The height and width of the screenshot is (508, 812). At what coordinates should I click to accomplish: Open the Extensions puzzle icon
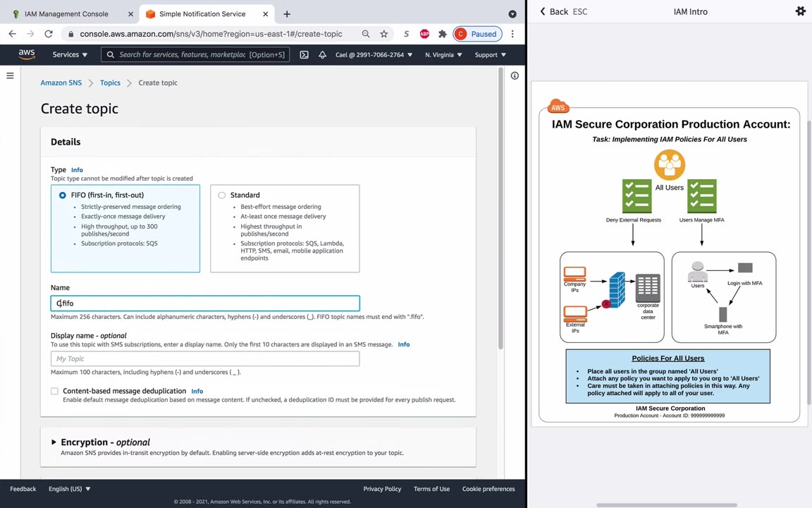click(442, 34)
